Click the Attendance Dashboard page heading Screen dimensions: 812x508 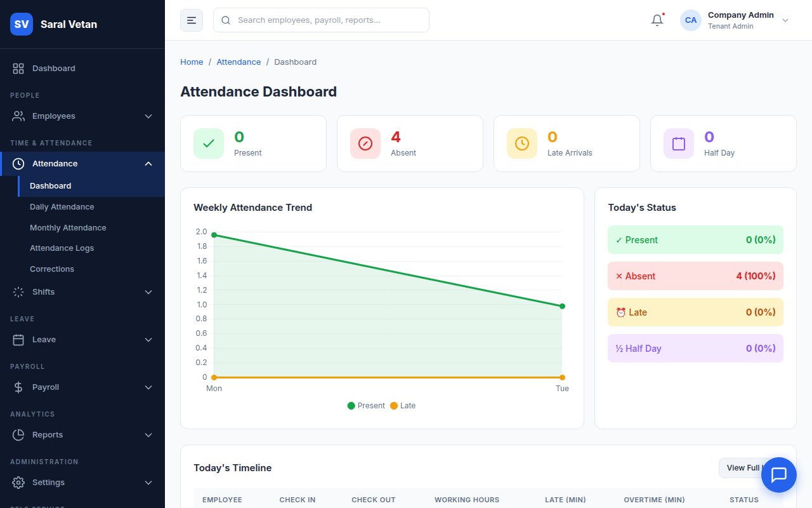pos(258,91)
